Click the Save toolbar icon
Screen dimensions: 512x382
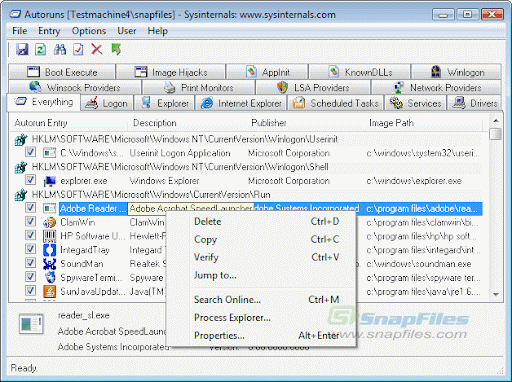point(22,50)
